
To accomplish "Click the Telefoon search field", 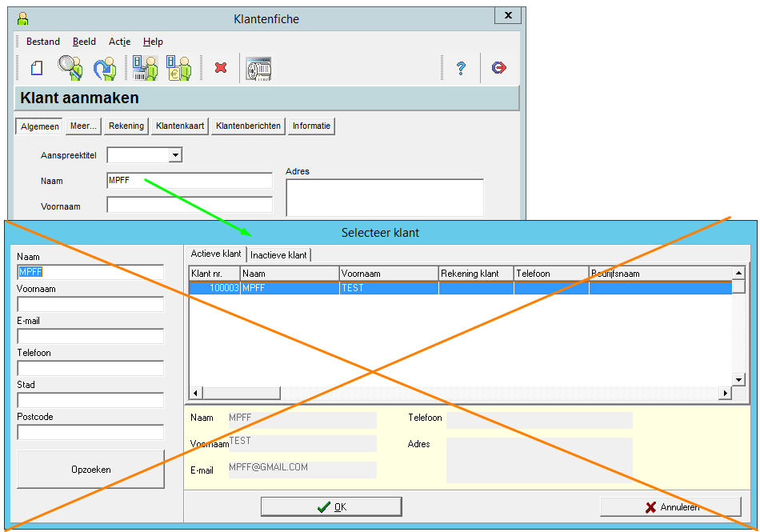I will coord(90,368).
